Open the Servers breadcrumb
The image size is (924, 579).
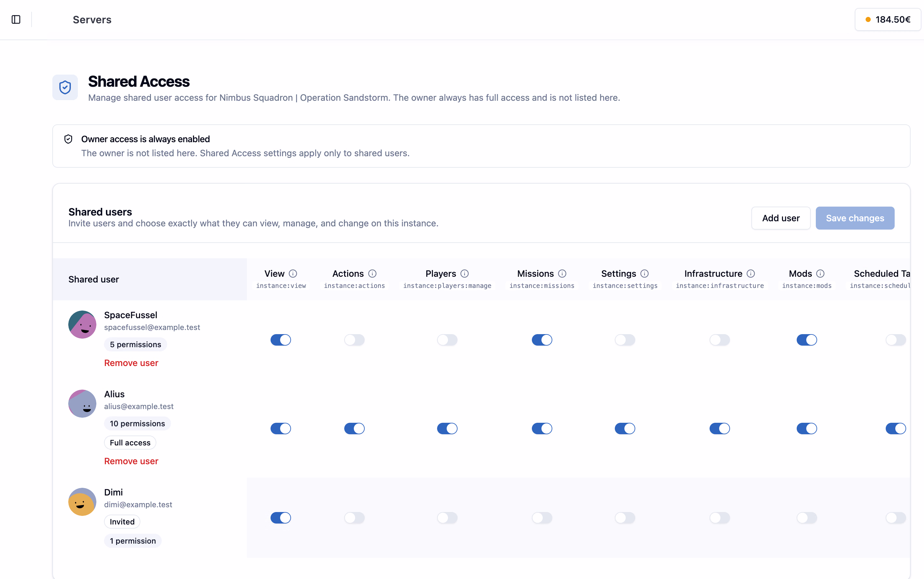pos(92,19)
